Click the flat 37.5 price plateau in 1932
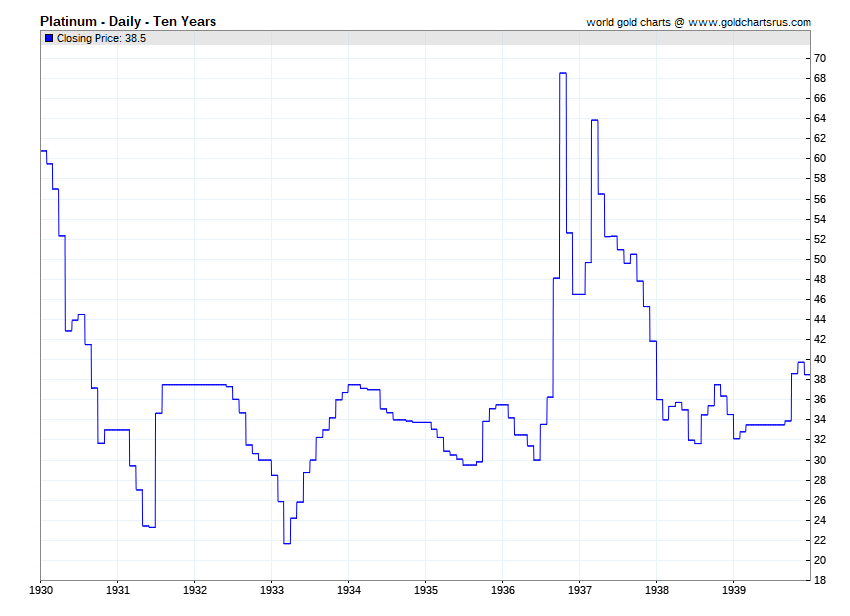Viewport: 850px width, 616px height. coord(195,384)
